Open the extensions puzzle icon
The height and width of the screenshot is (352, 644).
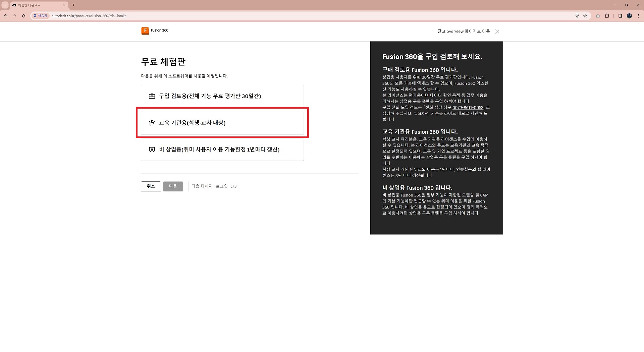pyautogui.click(x=607, y=16)
